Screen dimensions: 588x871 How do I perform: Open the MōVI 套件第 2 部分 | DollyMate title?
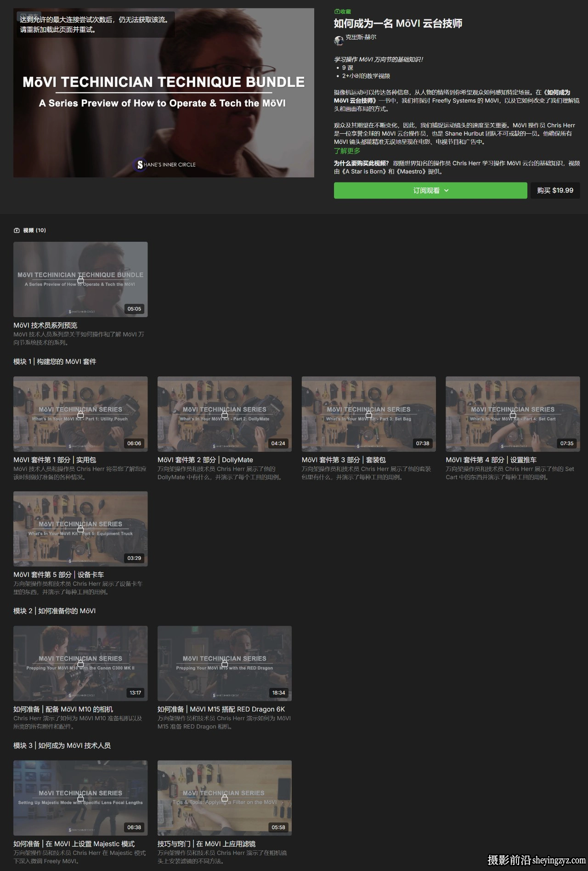205,460
